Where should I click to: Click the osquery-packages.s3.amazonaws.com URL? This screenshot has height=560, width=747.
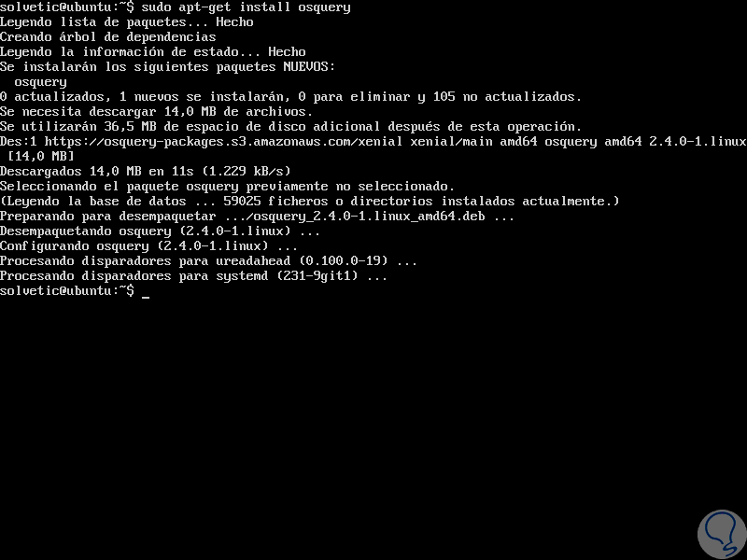tap(223, 142)
